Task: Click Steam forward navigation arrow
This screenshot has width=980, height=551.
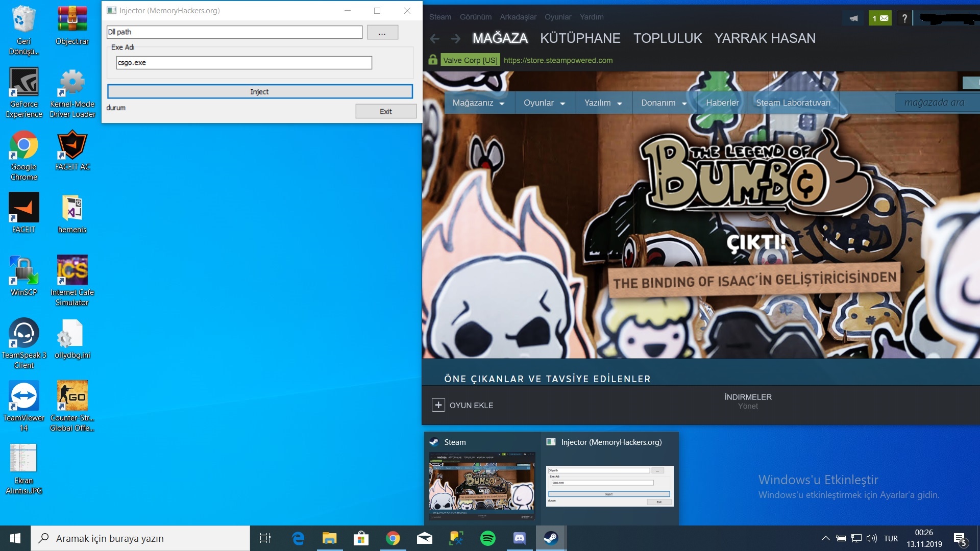Action: (455, 38)
